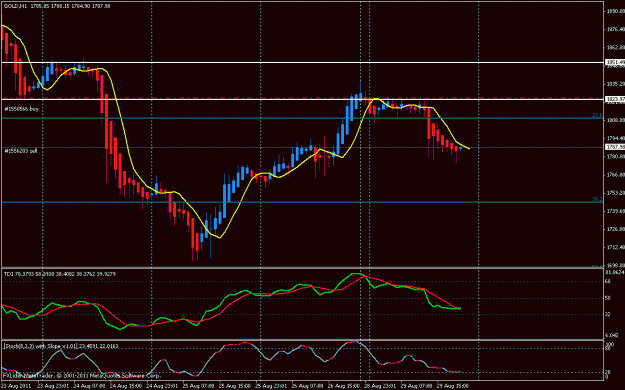
Task: Click the 1876.40 price axis label
Action: (615, 30)
